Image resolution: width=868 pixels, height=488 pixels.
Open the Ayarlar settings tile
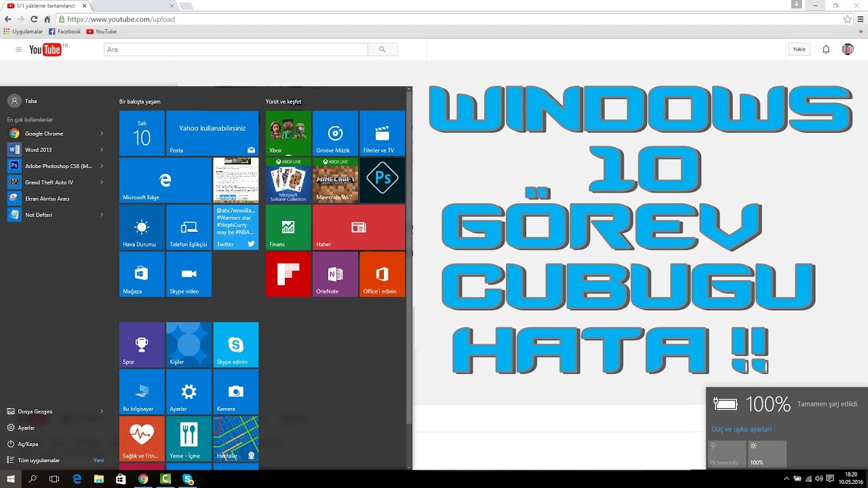[x=189, y=392]
